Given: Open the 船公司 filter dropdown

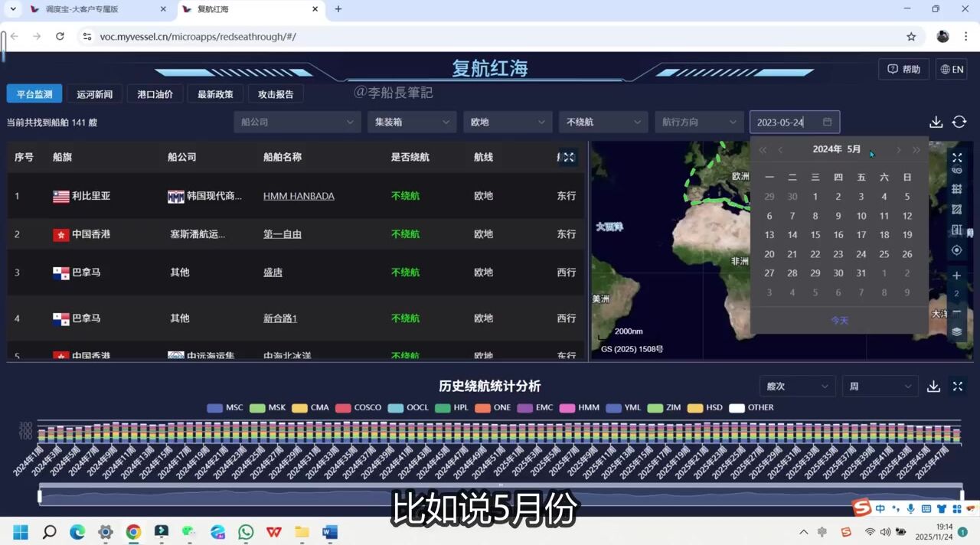Looking at the screenshot, I should tap(296, 122).
